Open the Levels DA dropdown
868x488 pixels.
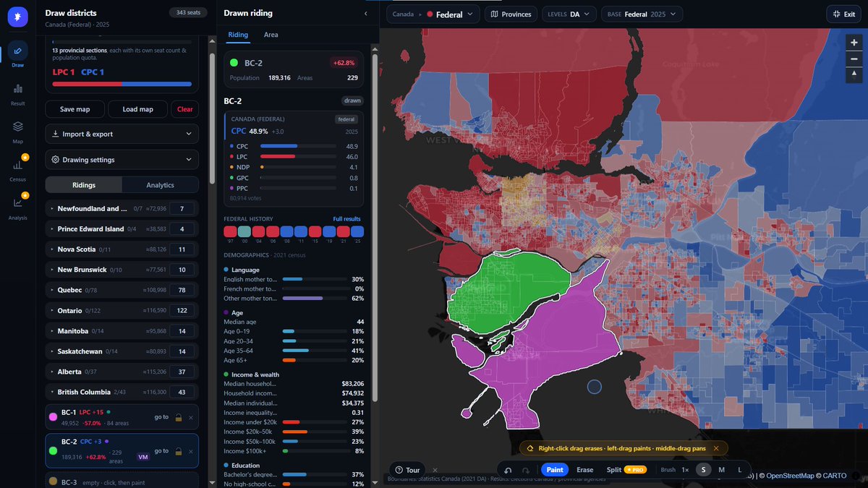pos(569,14)
